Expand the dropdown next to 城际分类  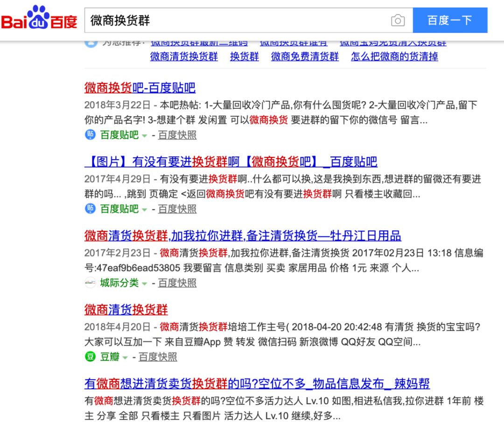point(144,283)
